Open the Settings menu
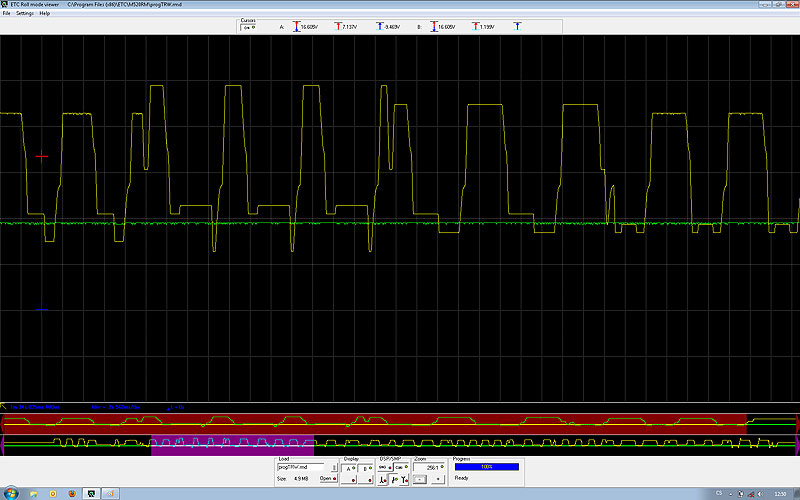Image resolution: width=800 pixels, height=500 pixels. 23,13
